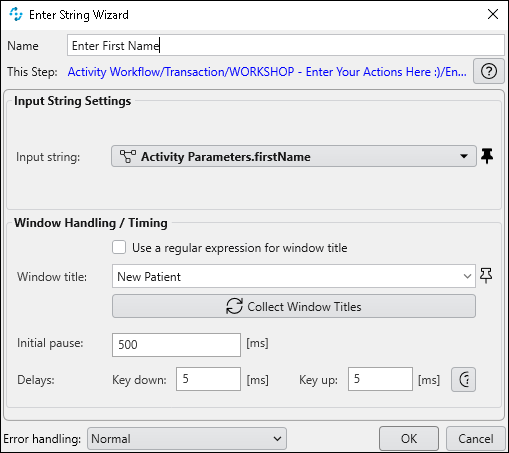Select the Key down delay field
The height and width of the screenshot is (453, 509).
tap(208, 379)
